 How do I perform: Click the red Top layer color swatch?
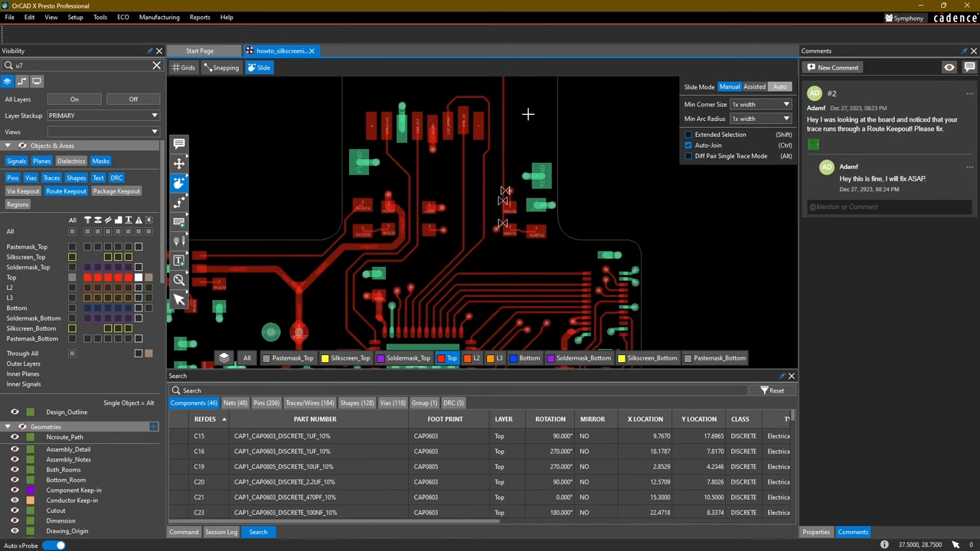coord(441,358)
